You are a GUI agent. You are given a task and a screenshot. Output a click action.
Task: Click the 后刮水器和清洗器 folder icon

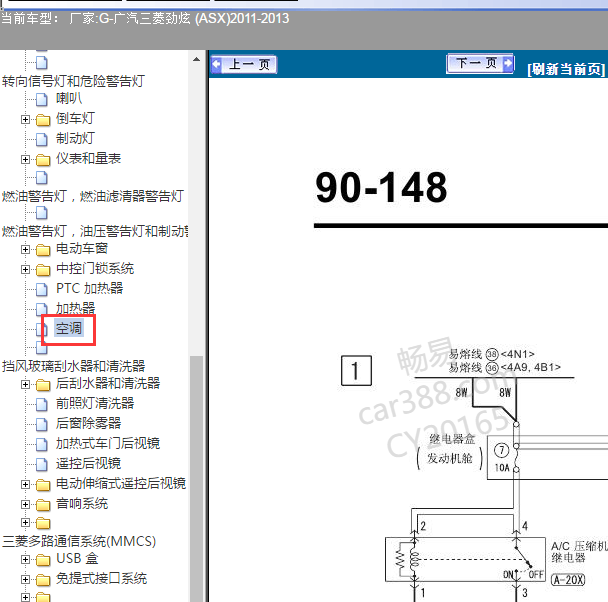[43, 385]
